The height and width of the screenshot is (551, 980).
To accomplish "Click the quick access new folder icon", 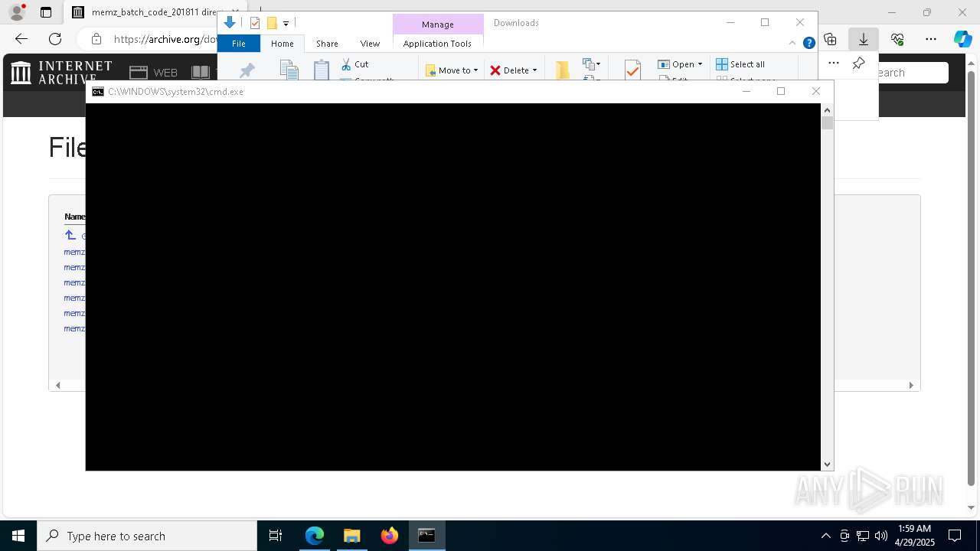I will (x=272, y=23).
